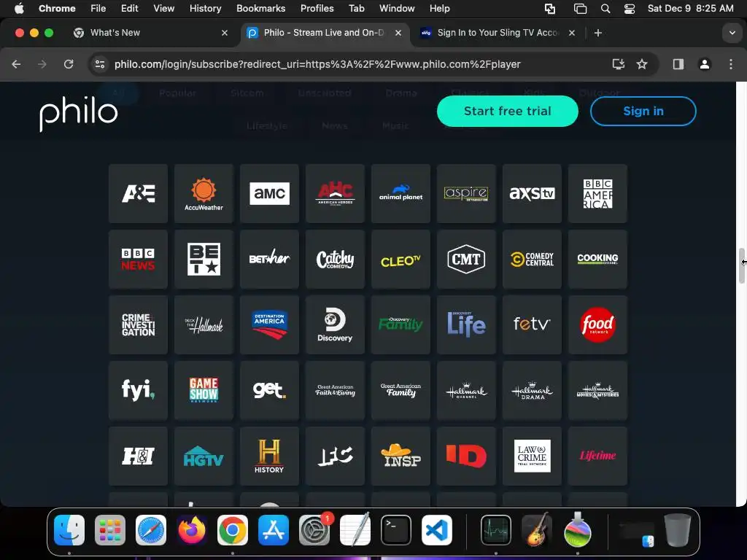
Task: Click the Start free trial button
Action: [508, 111]
